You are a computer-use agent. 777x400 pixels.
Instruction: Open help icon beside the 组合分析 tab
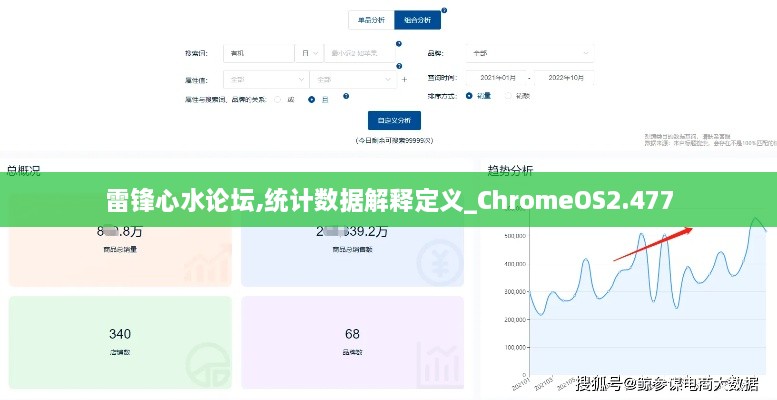point(444,10)
